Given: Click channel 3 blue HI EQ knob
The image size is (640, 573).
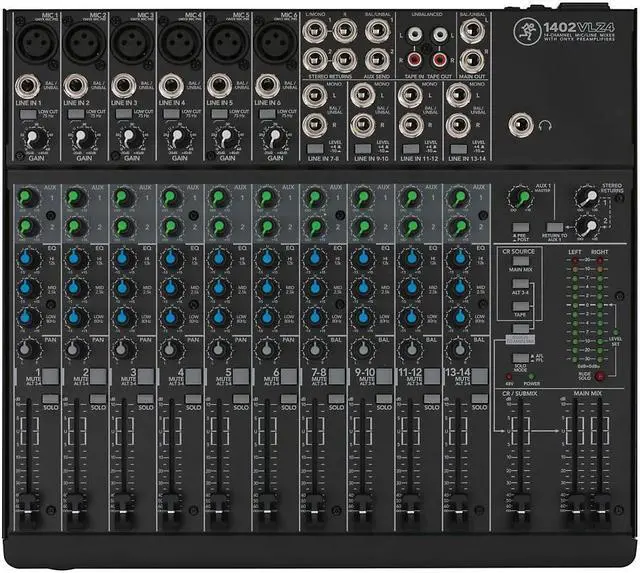Looking at the screenshot, I should click(121, 257).
